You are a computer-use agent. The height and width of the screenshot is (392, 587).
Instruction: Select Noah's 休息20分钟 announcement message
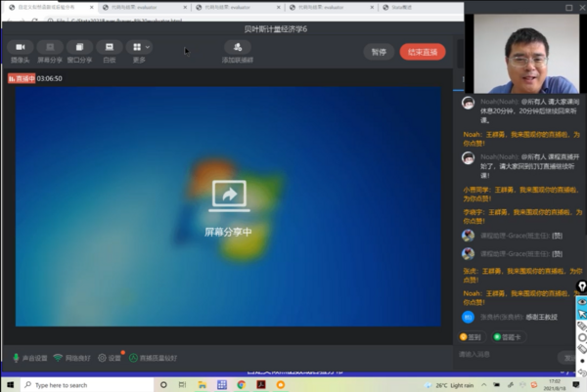tap(529, 110)
